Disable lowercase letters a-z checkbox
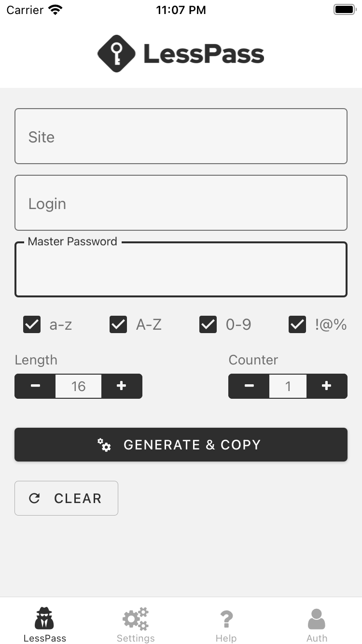 pyautogui.click(x=32, y=324)
